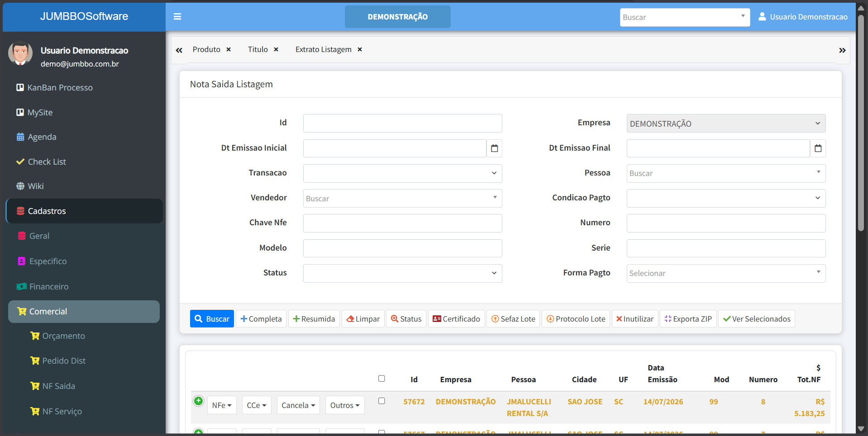Toggle the hamburger sidebar menu icon
This screenshot has height=436, width=868.
pos(177,17)
